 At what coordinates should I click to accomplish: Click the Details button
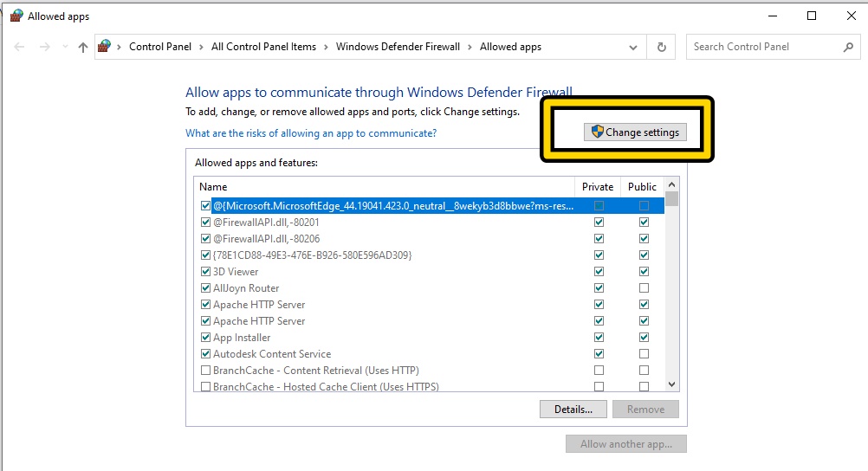coord(573,409)
